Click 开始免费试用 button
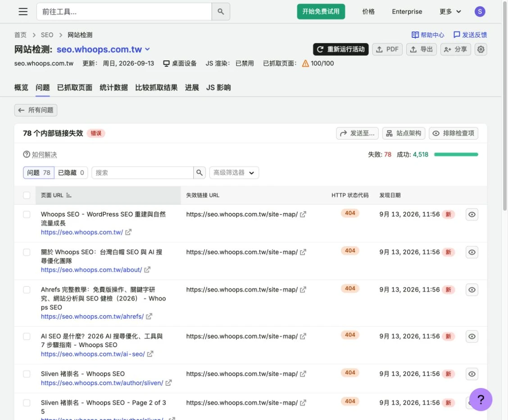Viewport: 508px width, 420px height. click(x=321, y=12)
